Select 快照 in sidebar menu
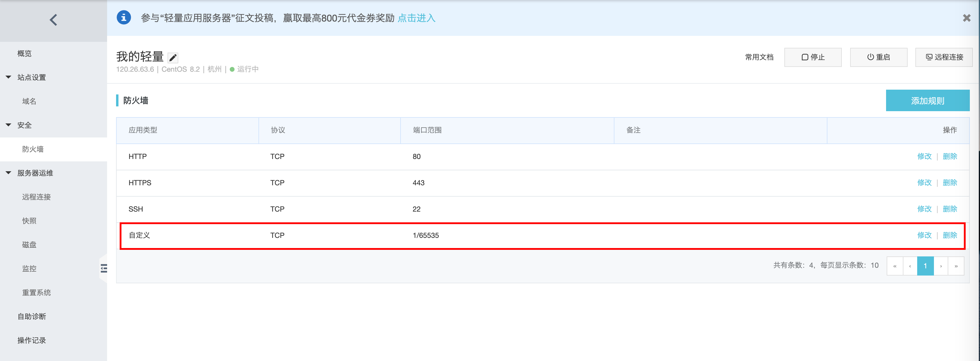Image resolution: width=980 pixels, height=361 pixels. tap(29, 221)
